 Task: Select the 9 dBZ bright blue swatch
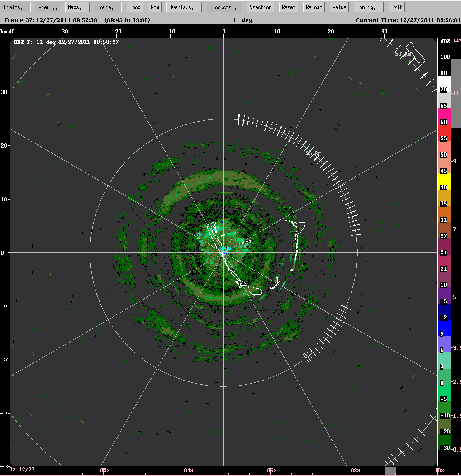445,328
